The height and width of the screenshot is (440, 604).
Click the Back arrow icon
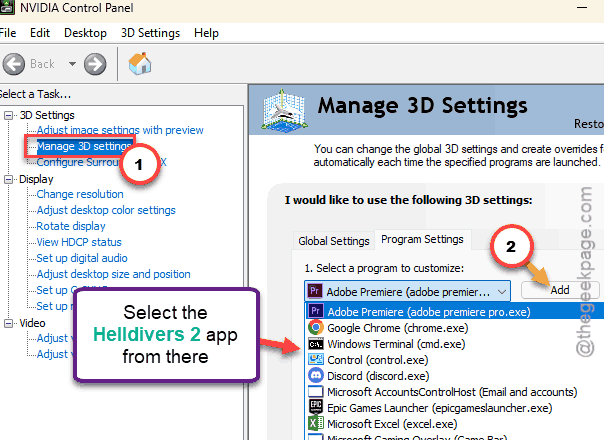coord(14,64)
